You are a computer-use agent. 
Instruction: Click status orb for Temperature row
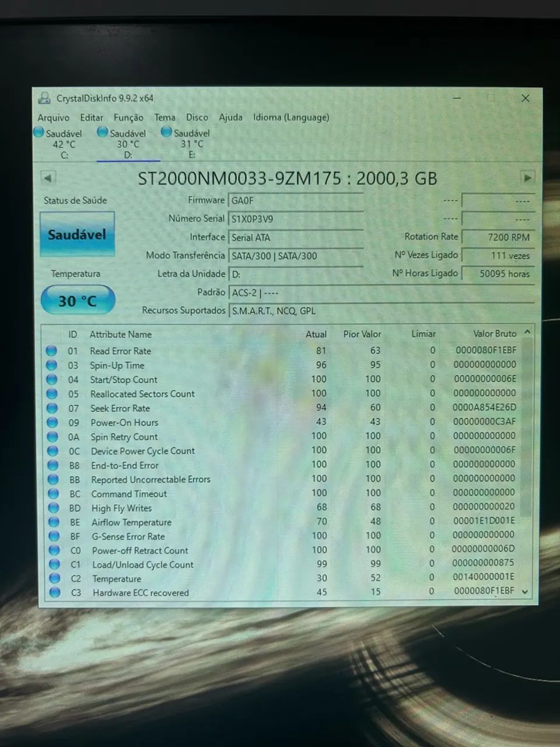click(x=55, y=578)
